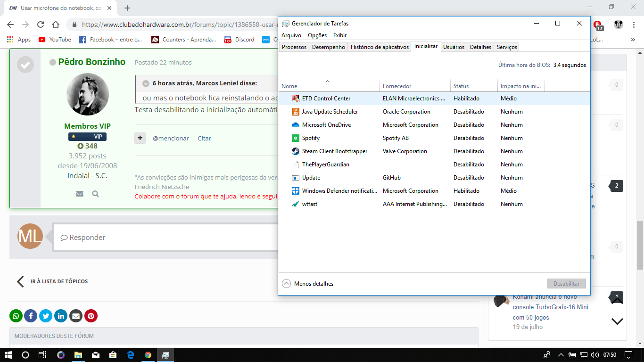Click the Desabilitar button
This screenshot has width=644, height=362.
tap(566, 284)
